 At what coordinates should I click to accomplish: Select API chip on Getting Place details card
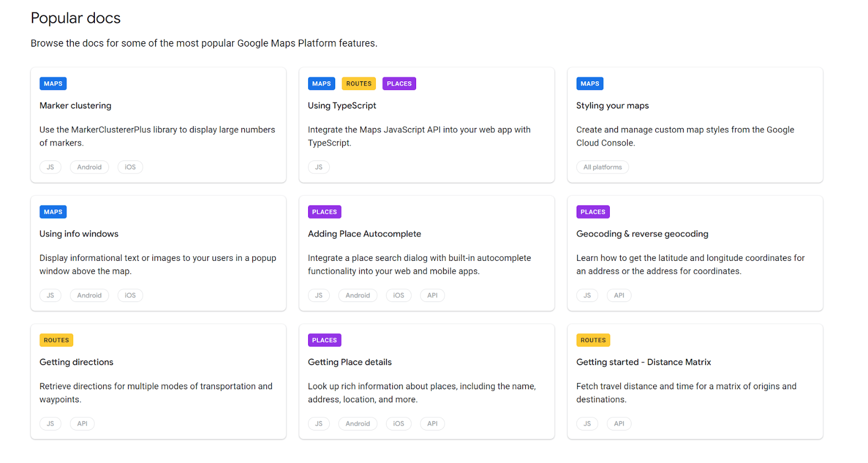[432, 423]
